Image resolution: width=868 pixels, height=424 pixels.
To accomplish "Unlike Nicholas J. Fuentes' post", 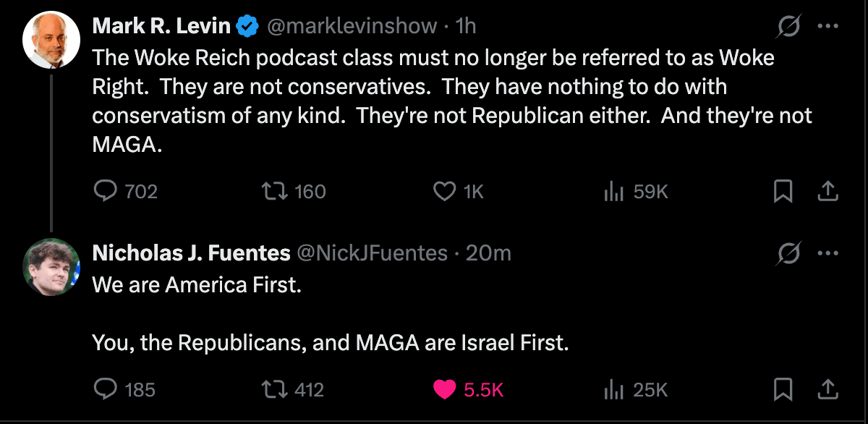I will tap(442, 389).
